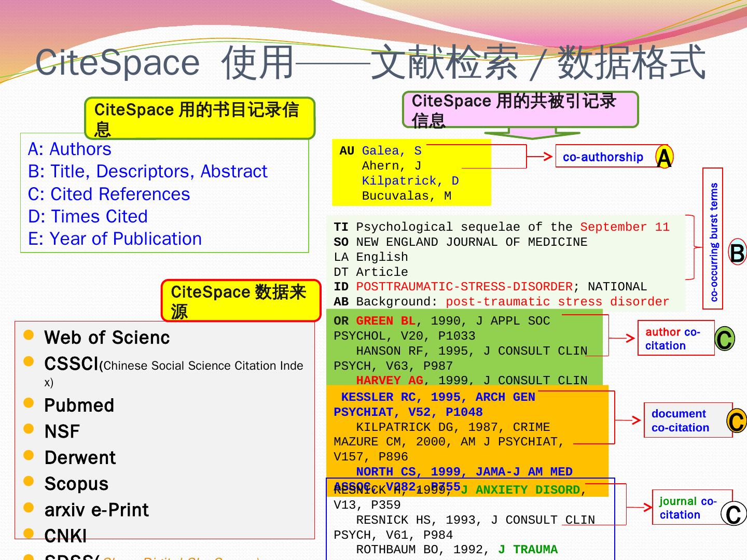Click the pink 'CiteSpace 用的共被引记录信息' box

520,109
